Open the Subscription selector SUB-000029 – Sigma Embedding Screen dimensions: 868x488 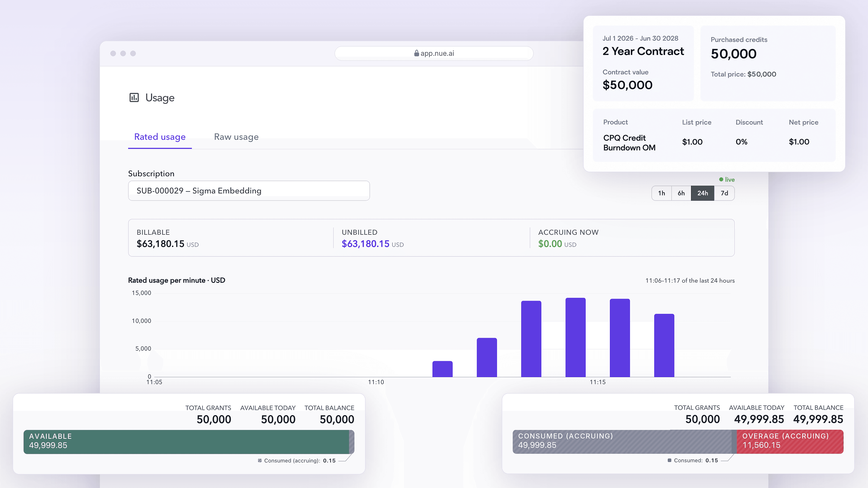(249, 191)
